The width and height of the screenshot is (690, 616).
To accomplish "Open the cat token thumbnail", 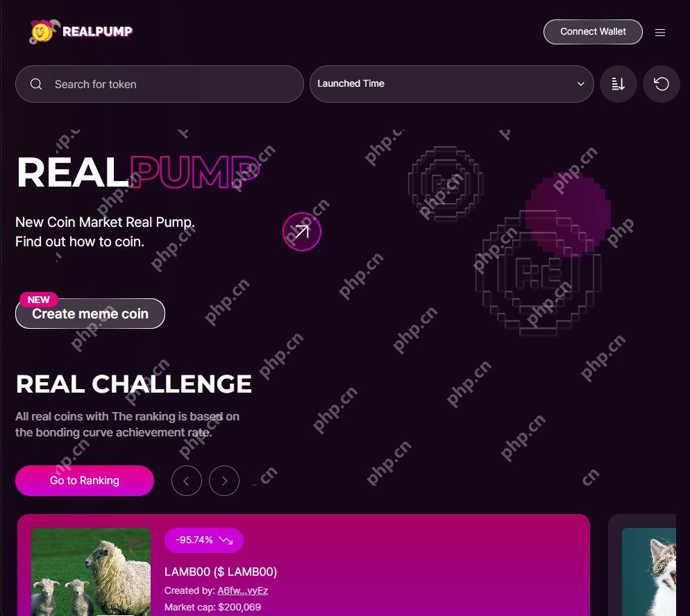I will (x=648, y=572).
